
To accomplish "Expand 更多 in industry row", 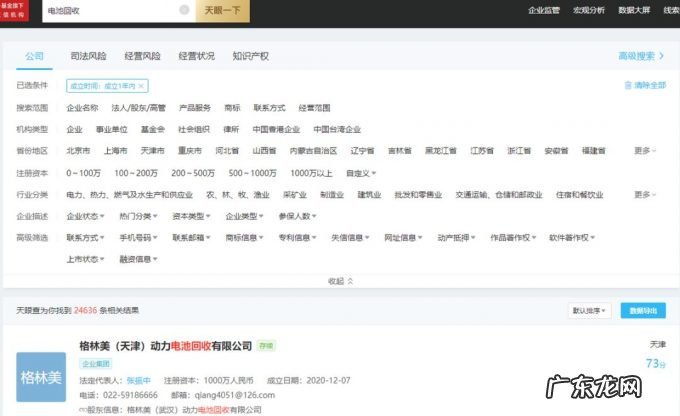I will (x=645, y=194).
